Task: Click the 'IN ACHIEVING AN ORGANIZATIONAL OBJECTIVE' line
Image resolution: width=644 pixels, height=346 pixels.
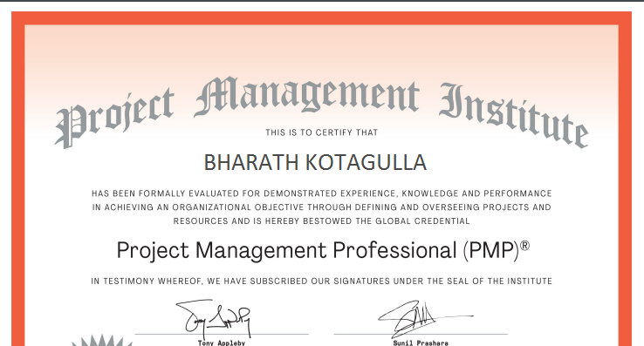Action: tap(322, 207)
